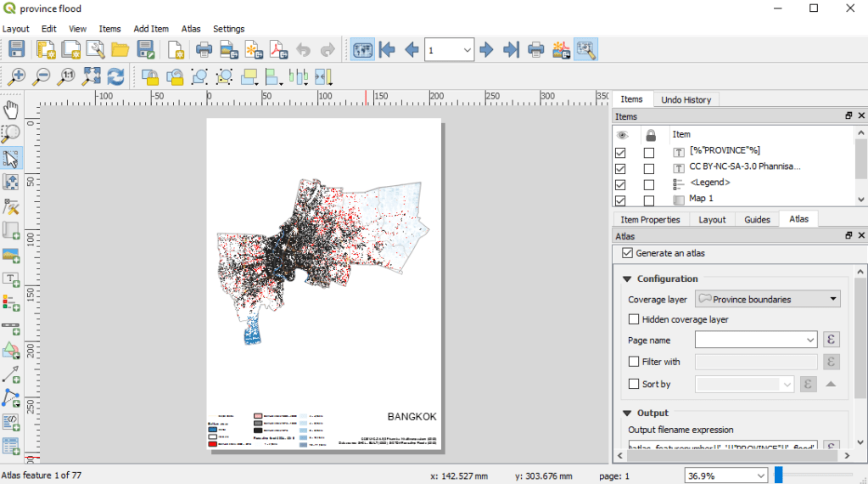The image size is (868, 484).
Task: Open the Atlas Settings toolbar icon
Action: click(585, 49)
